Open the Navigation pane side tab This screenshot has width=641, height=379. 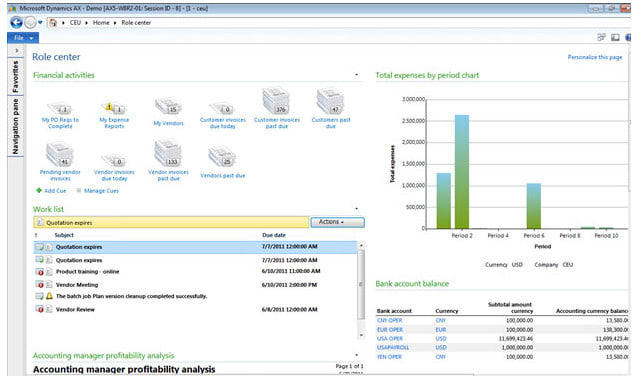pos(16,126)
